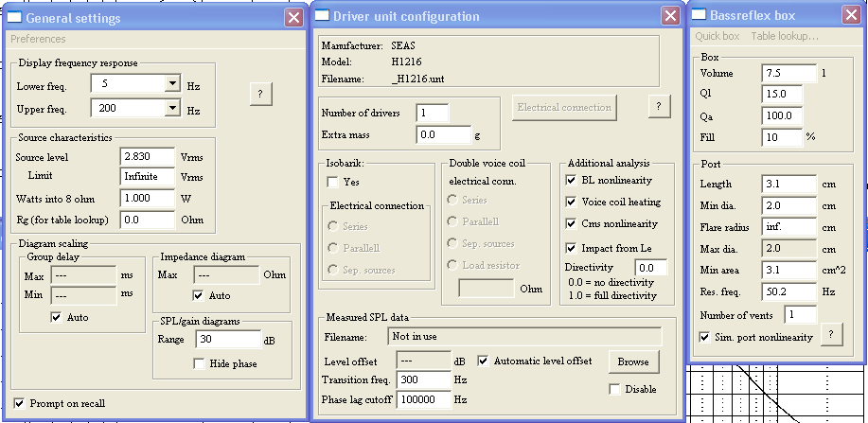Click the Electrical connection button
The height and width of the screenshot is (423, 868).
click(x=564, y=108)
